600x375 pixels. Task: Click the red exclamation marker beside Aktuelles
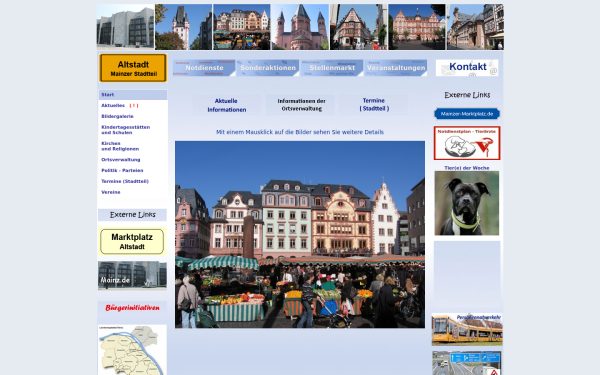(134, 106)
